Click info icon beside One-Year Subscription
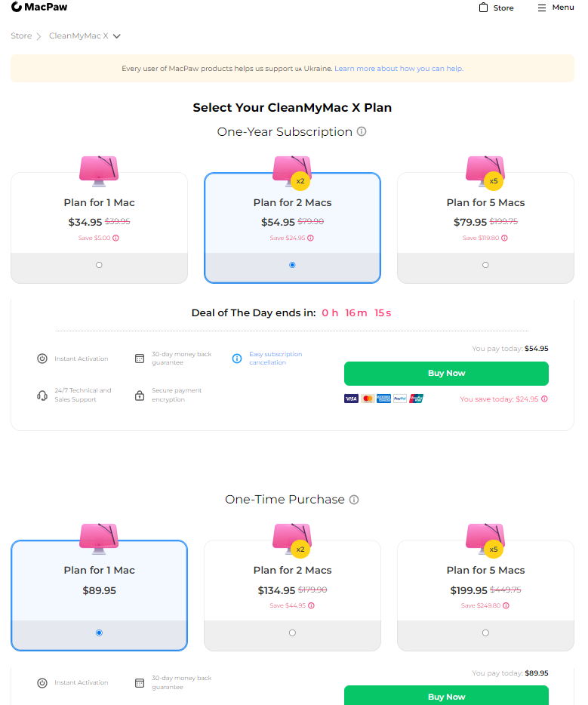This screenshot has width=588, height=705. pyautogui.click(x=362, y=131)
